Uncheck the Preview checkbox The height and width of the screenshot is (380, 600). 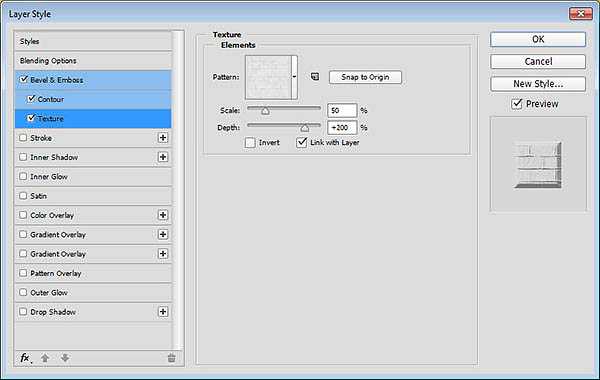(x=517, y=104)
